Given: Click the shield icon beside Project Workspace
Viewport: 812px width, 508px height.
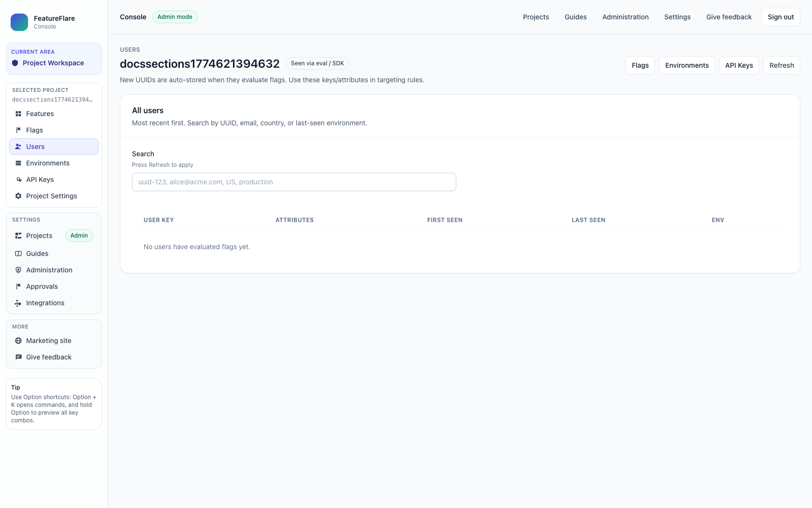Looking at the screenshot, I should pyautogui.click(x=15, y=63).
